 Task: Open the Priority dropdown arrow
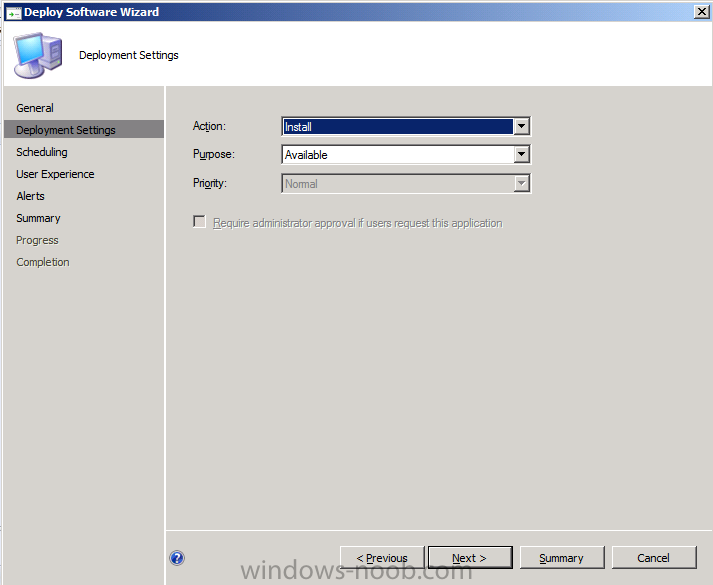click(x=521, y=184)
